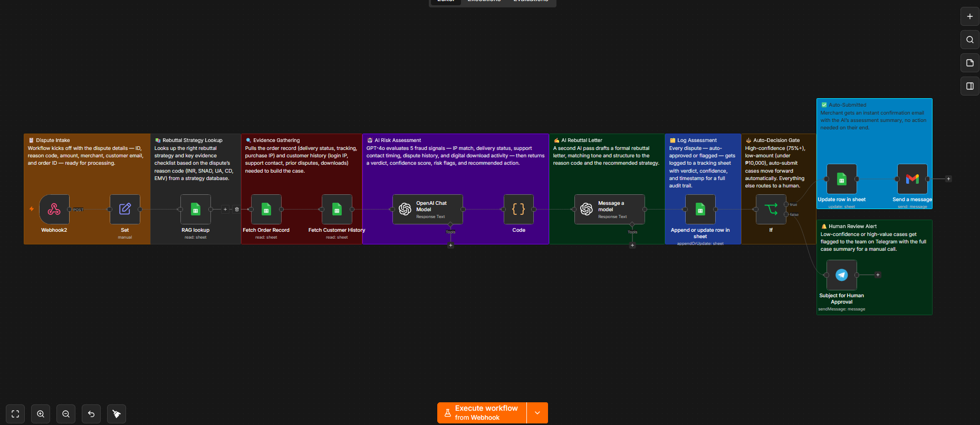Execute workflow from Webhook

coord(482,413)
